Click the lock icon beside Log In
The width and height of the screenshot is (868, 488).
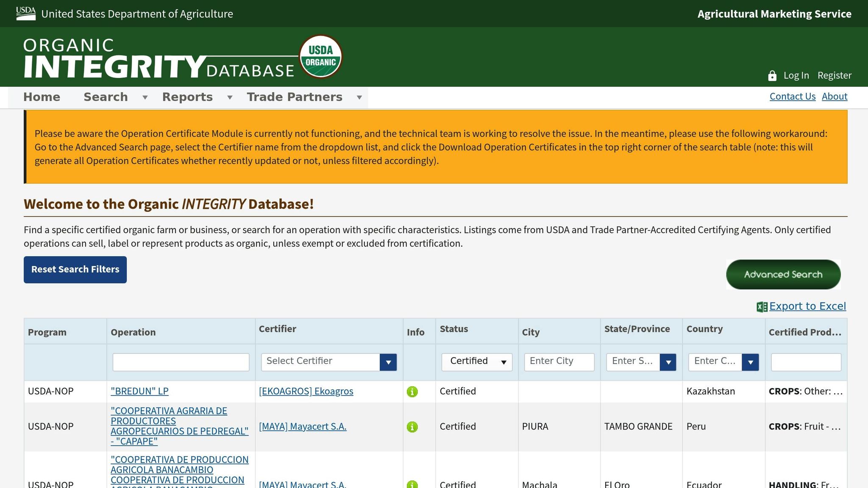tap(772, 75)
